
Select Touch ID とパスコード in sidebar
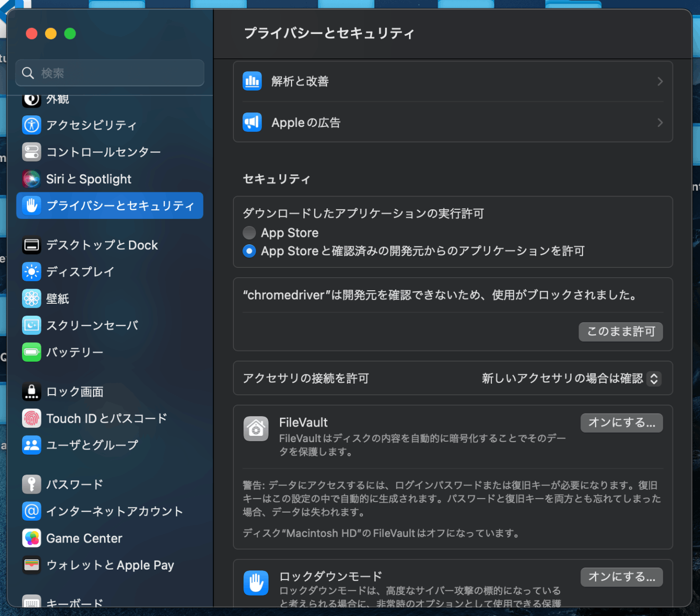(106, 418)
